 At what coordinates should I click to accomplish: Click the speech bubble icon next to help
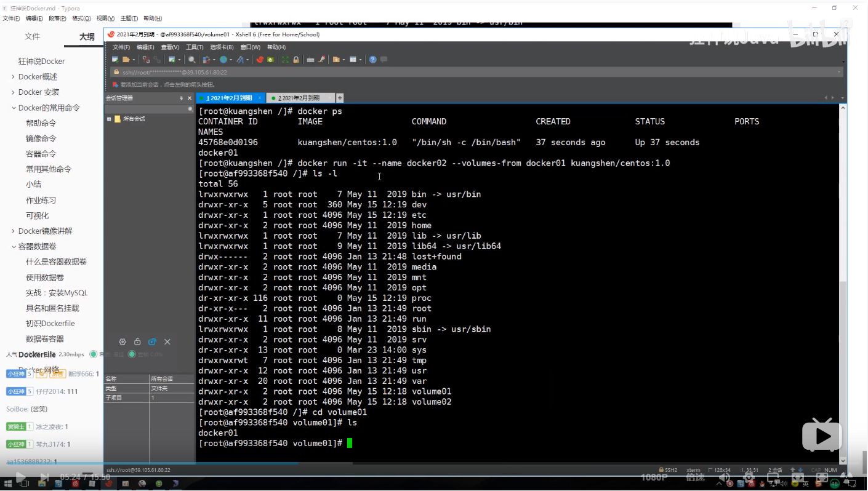(x=384, y=60)
